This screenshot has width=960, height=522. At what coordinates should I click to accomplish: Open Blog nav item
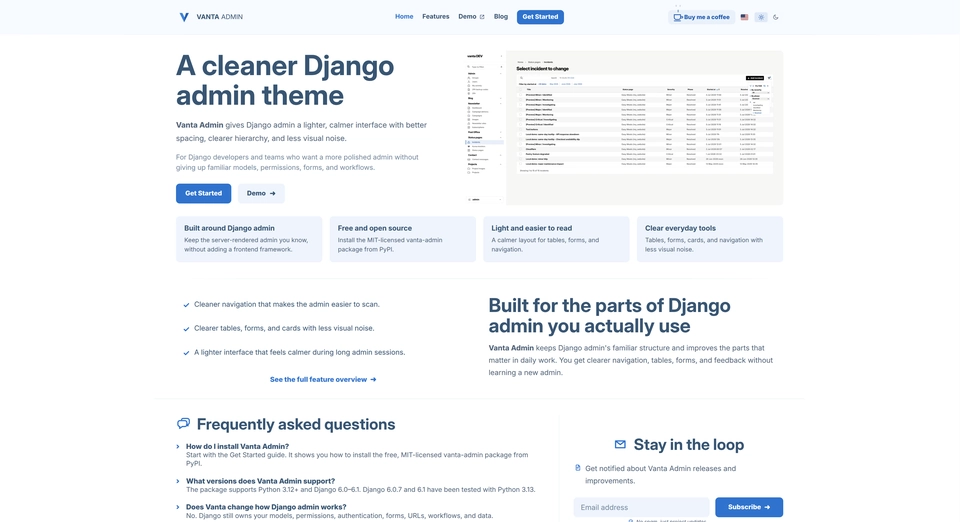[x=501, y=17]
